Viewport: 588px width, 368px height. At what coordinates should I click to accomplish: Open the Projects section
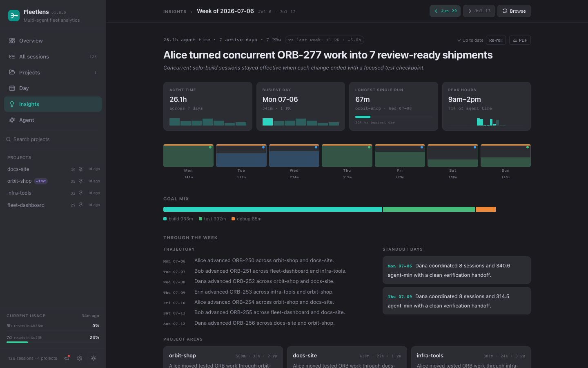53,73
